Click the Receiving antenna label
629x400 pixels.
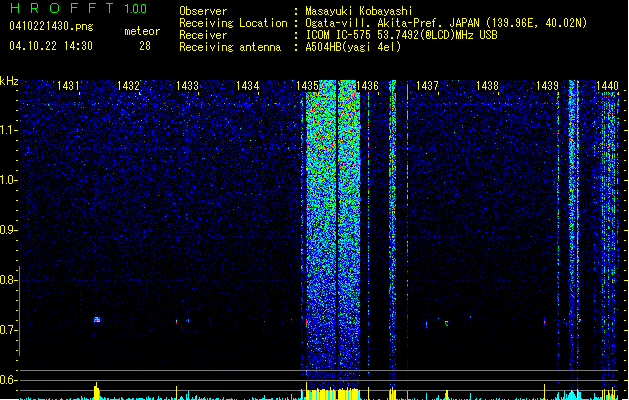point(230,47)
